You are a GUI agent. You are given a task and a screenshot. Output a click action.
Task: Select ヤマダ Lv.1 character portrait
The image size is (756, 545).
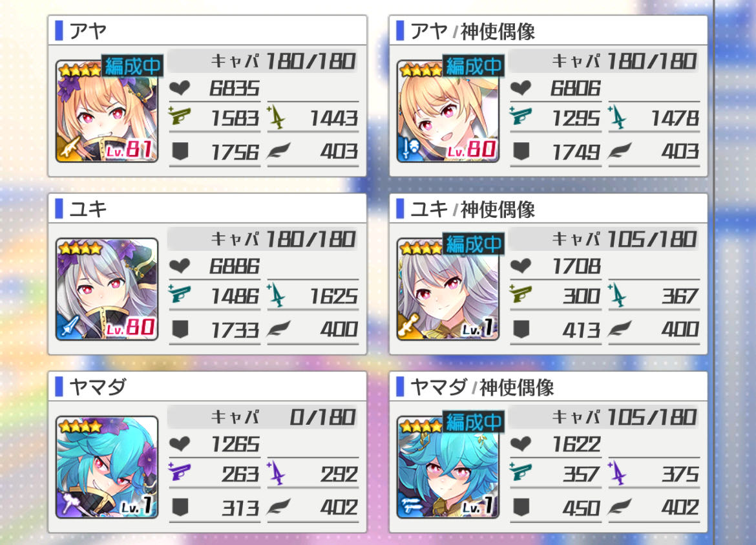pos(107,467)
